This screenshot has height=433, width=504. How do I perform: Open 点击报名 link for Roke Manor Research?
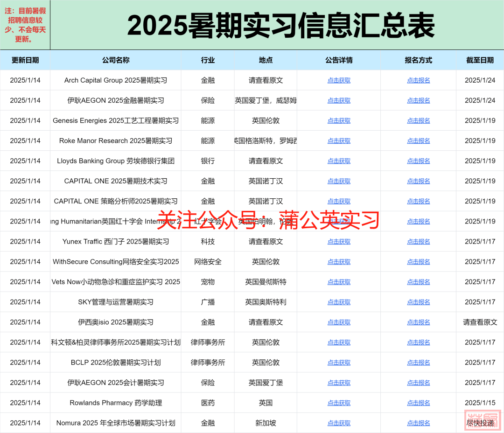[418, 141]
